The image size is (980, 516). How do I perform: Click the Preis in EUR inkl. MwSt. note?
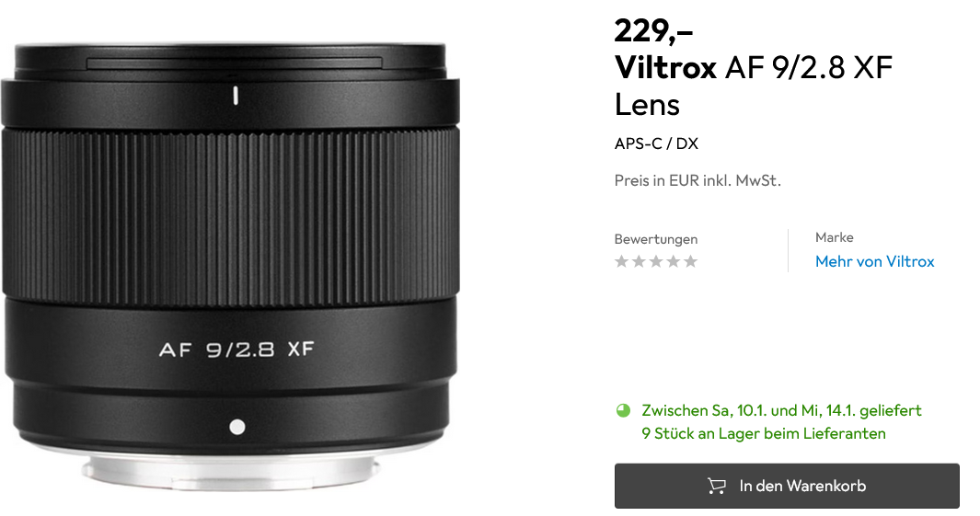coord(698,180)
